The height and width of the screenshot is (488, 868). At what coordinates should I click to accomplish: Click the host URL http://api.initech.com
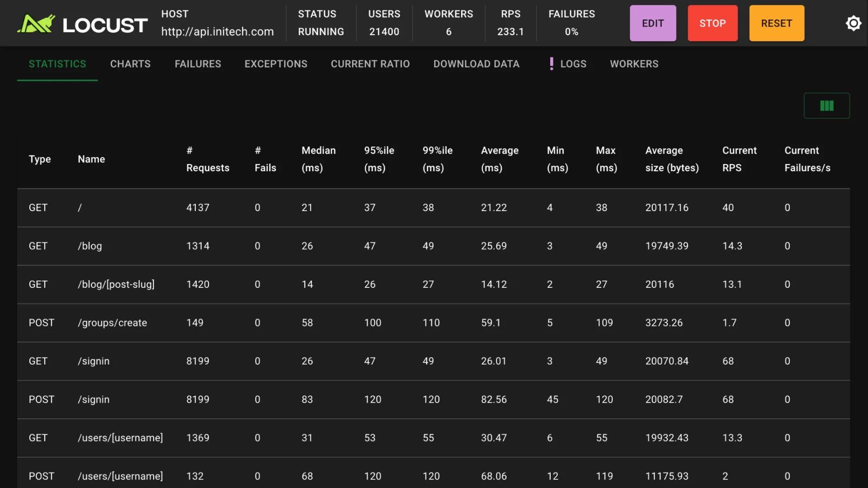217,32
